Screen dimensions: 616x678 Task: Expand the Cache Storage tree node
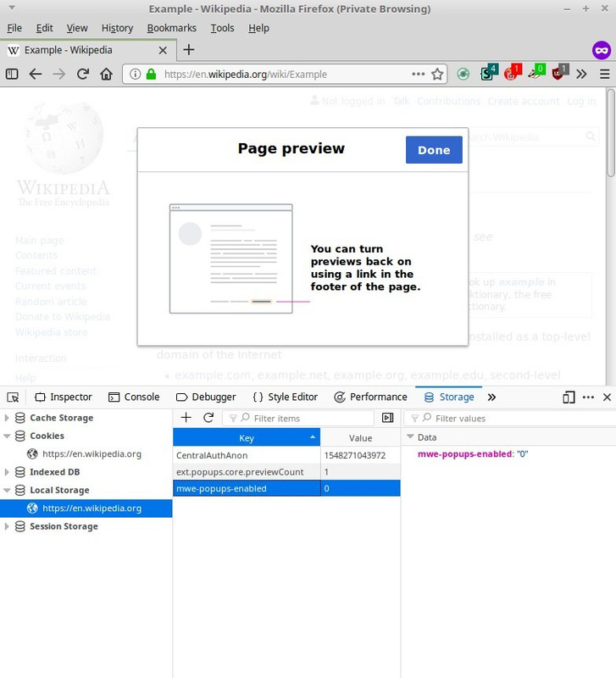[7, 418]
